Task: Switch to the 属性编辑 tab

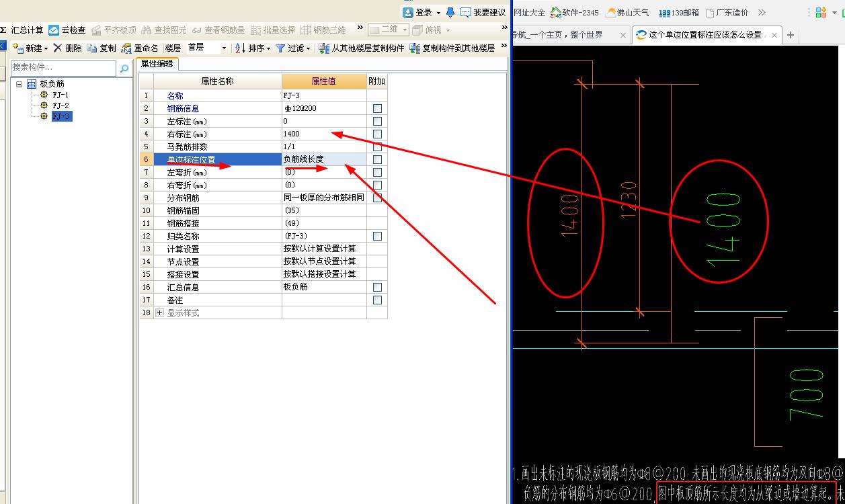Action: pos(157,64)
